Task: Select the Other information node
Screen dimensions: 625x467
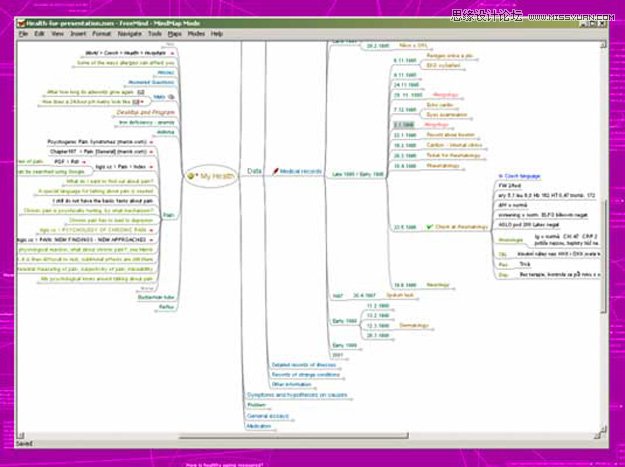Action: click(291, 385)
